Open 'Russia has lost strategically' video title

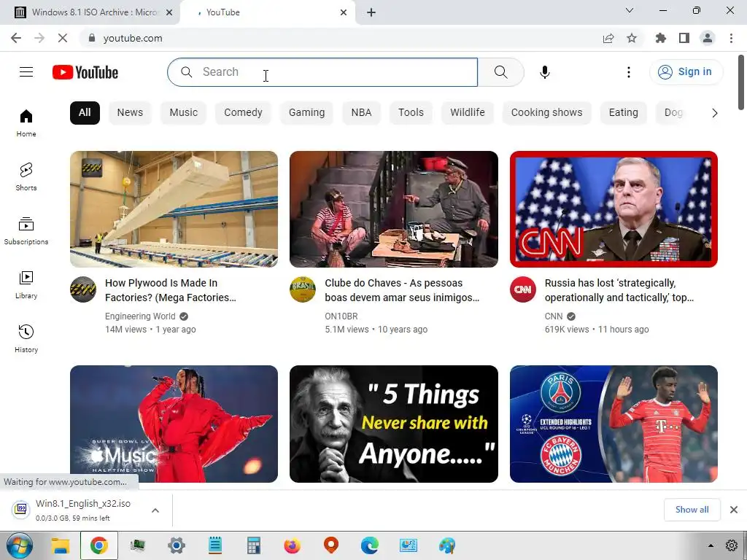pyautogui.click(x=619, y=290)
